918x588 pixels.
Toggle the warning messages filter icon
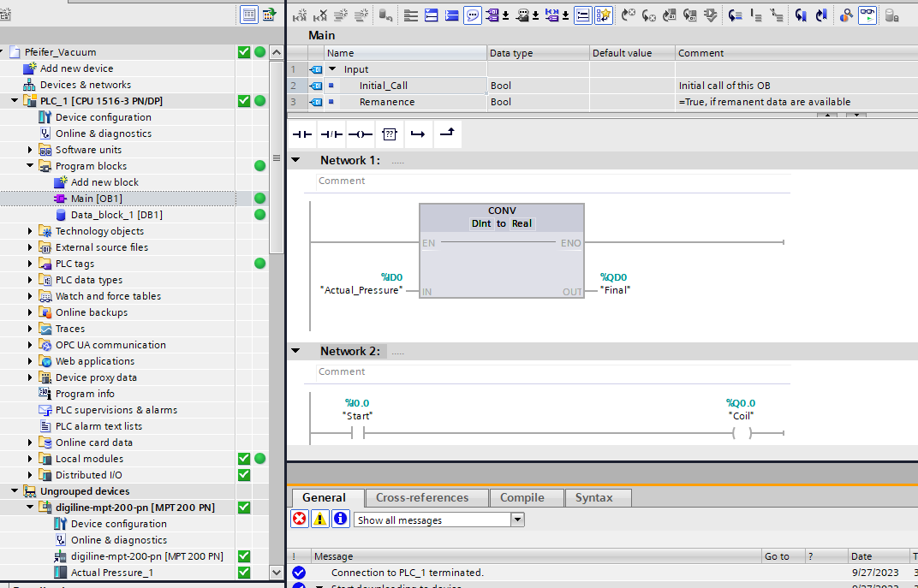point(319,519)
